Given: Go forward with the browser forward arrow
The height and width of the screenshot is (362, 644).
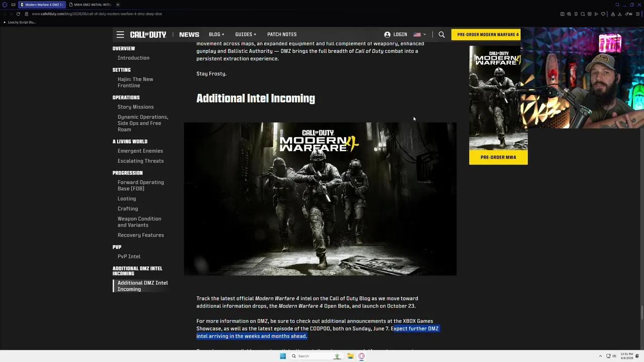Looking at the screenshot, I should (11, 14).
